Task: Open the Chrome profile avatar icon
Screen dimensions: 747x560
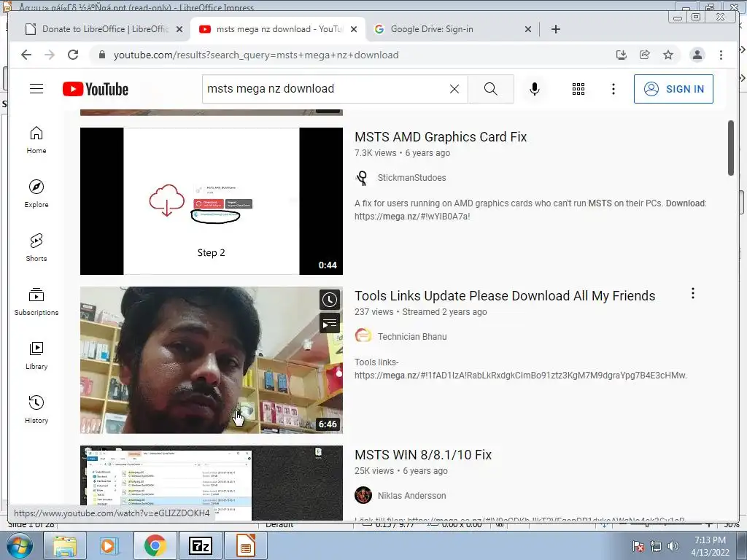Action: click(697, 55)
